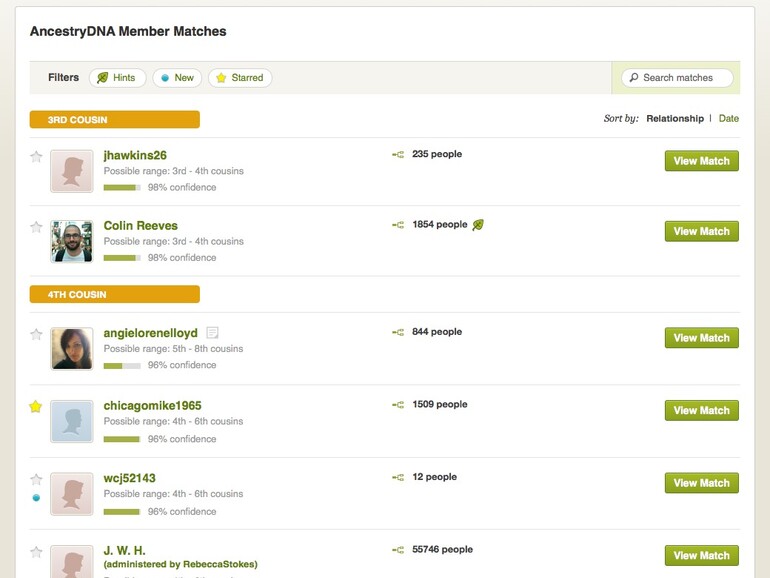Click the magnifier icon in Search matches
The width and height of the screenshot is (770, 578).
pyautogui.click(x=634, y=78)
